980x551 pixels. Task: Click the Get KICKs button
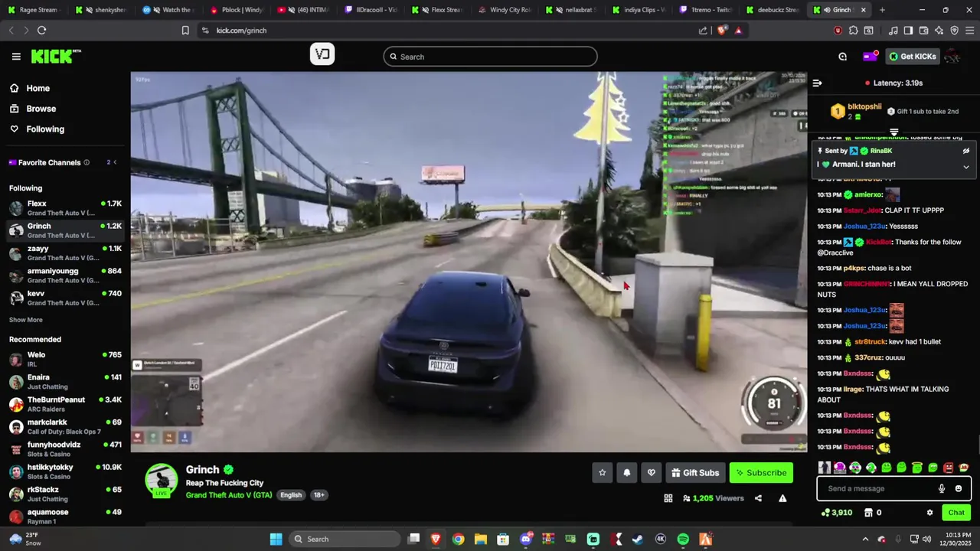pyautogui.click(x=913, y=56)
